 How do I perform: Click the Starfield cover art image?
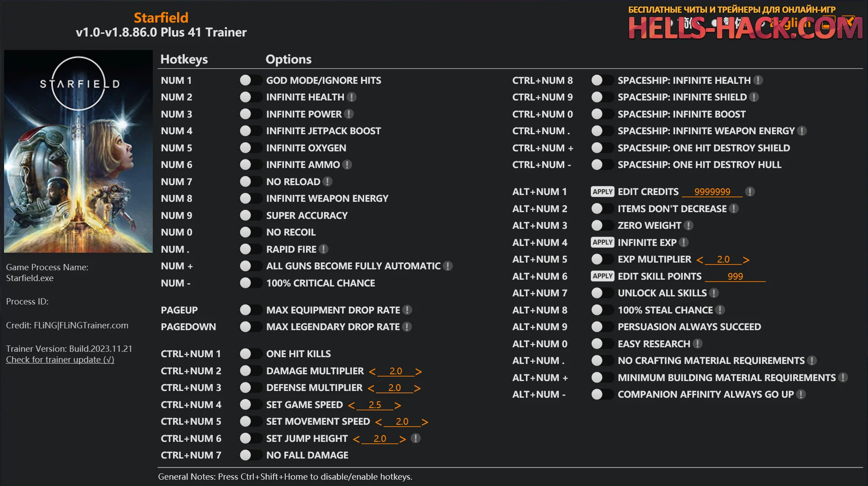[x=78, y=151]
